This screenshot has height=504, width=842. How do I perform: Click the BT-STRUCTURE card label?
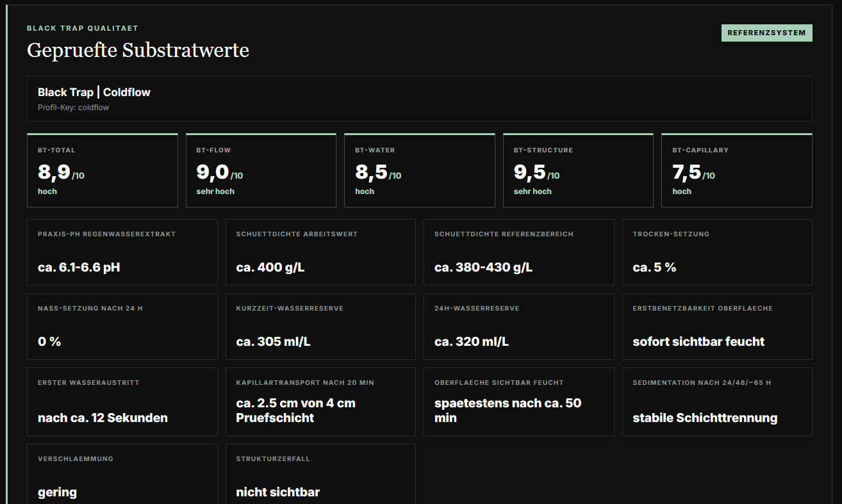coord(543,150)
